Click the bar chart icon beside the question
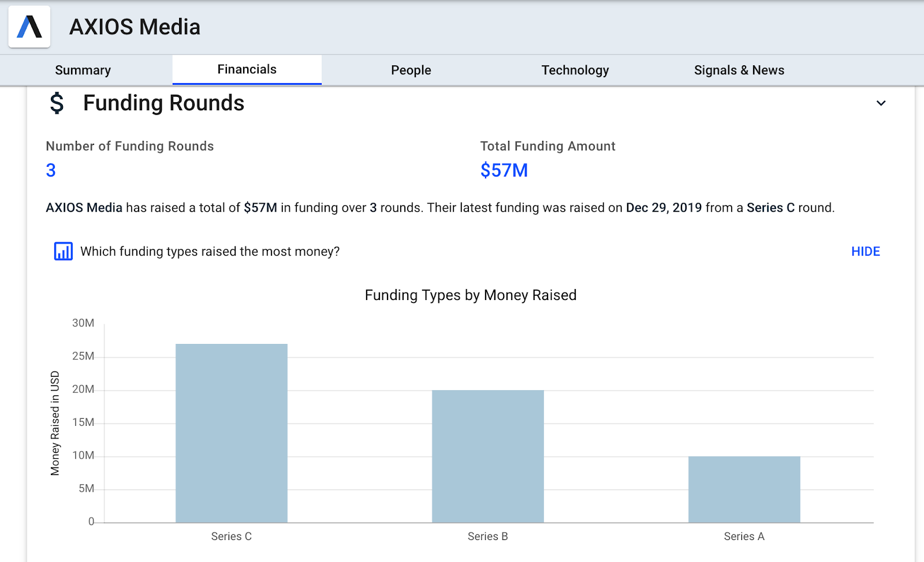Image resolution: width=924 pixels, height=562 pixels. [x=64, y=252]
